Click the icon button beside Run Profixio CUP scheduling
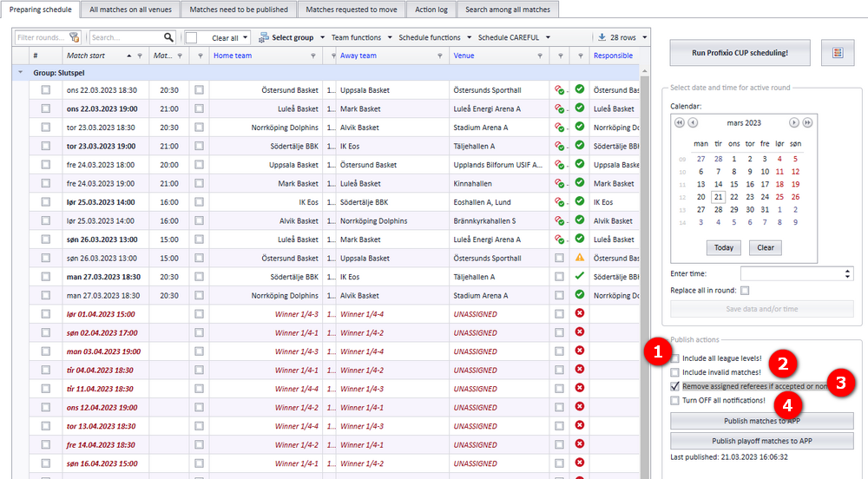The width and height of the screenshot is (868, 479). pos(838,53)
